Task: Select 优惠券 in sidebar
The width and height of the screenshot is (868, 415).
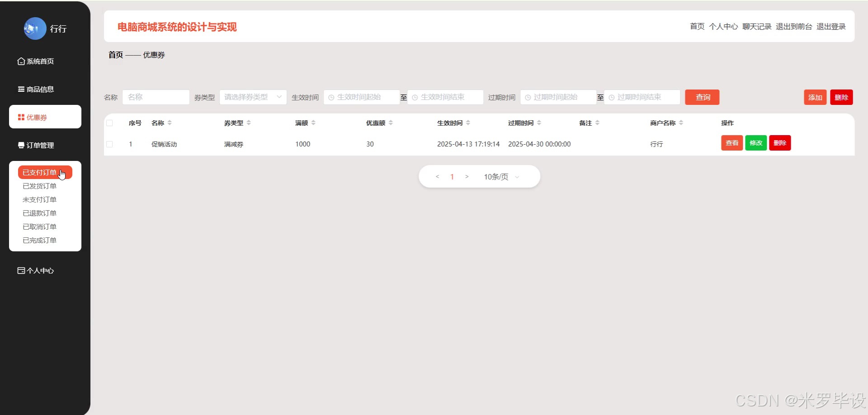Action: (x=45, y=117)
